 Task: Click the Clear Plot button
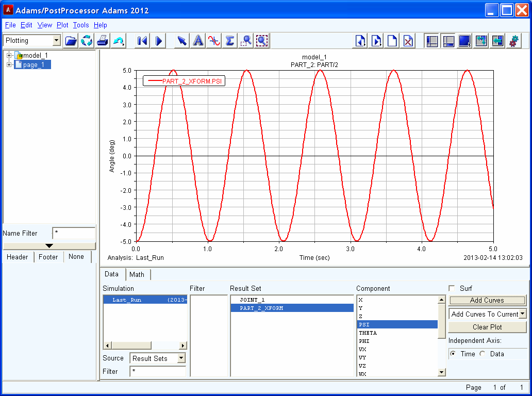tap(487, 327)
